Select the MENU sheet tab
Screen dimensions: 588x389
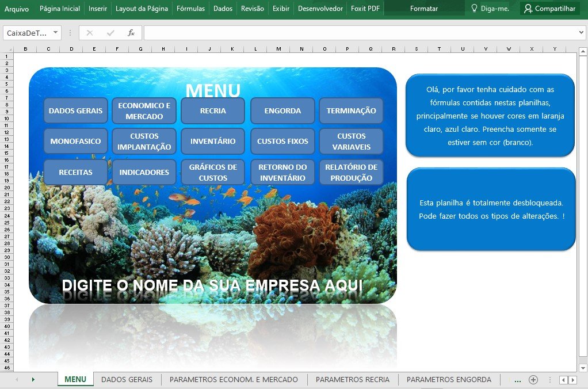75,379
